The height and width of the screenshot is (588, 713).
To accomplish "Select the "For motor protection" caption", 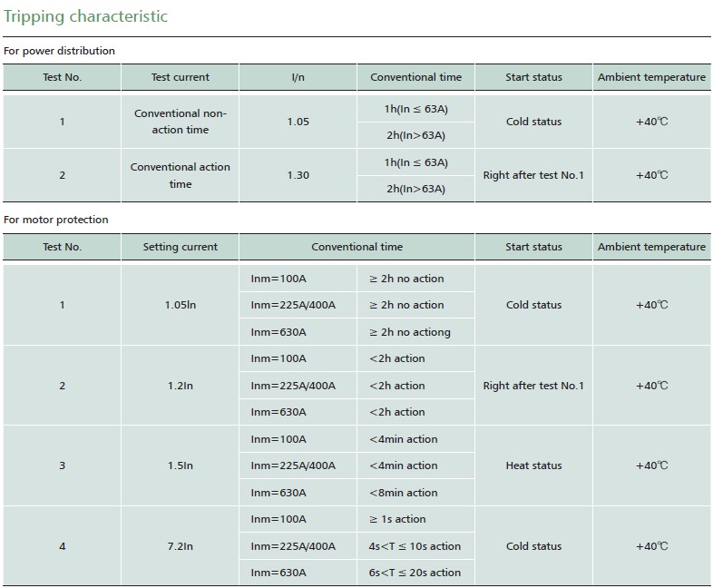I will [56, 220].
